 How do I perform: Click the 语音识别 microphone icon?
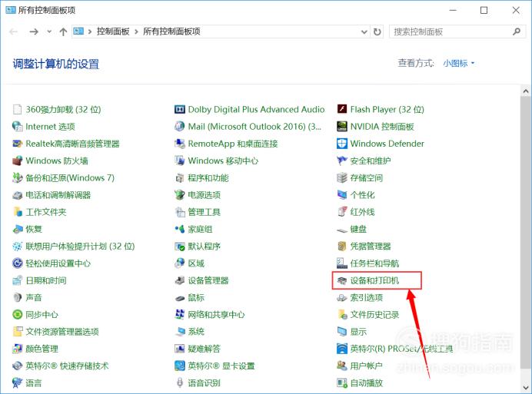tap(180, 383)
